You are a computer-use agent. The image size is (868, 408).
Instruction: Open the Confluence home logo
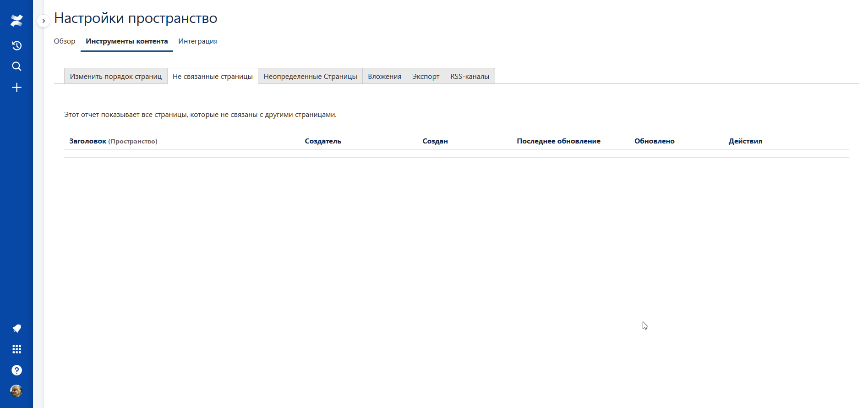[x=16, y=21]
